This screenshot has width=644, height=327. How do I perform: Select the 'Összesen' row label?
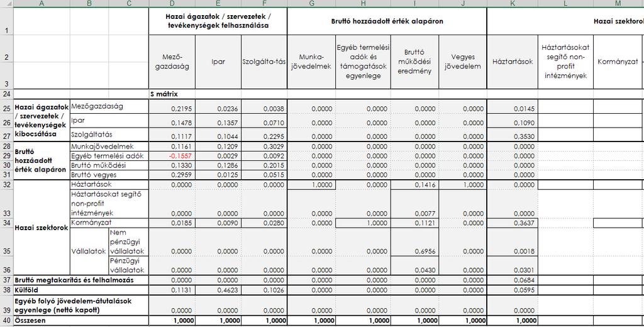[81, 321]
